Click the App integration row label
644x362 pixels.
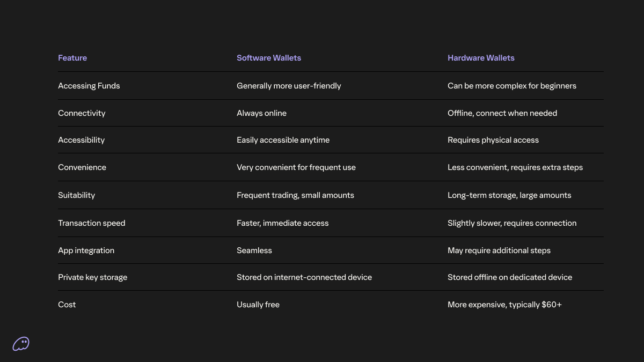(x=86, y=250)
